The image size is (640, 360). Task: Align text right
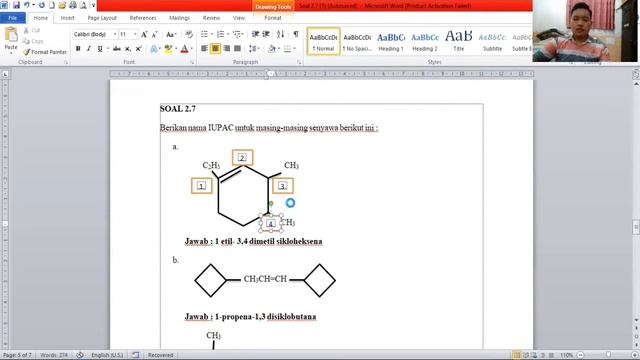(227, 49)
